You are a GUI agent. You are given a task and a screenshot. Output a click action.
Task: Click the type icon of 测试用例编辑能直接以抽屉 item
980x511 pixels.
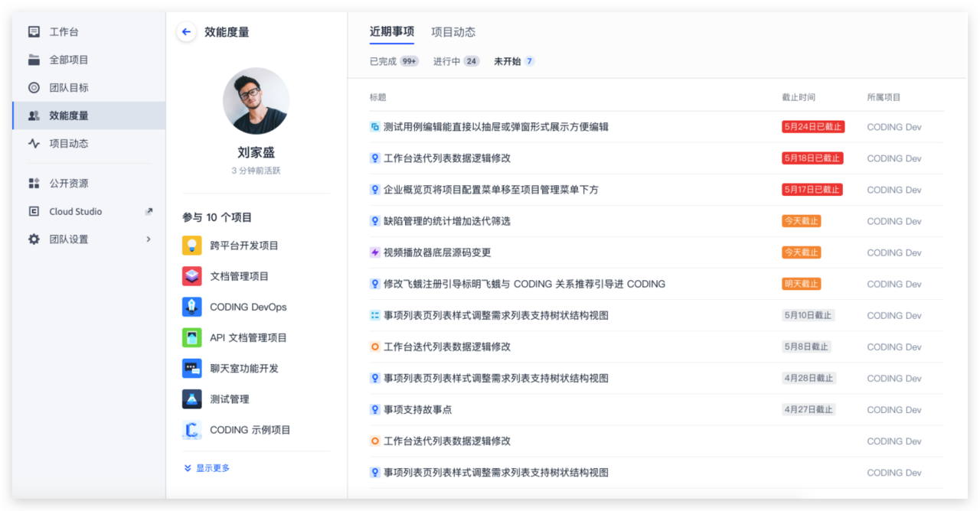(x=375, y=127)
